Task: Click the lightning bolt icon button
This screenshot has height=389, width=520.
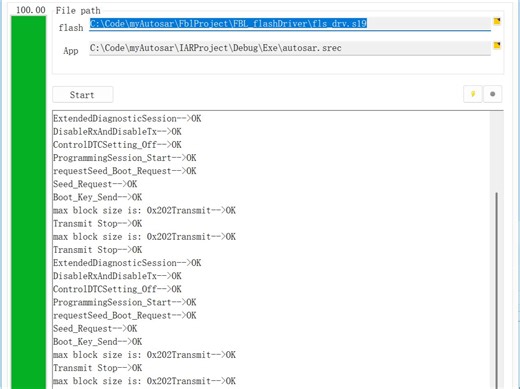Action: click(x=473, y=94)
